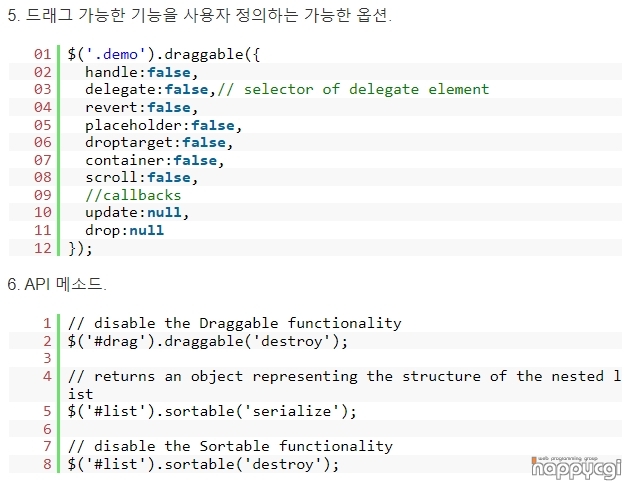Screen dimensions: 632x489
Task: Click the 'placeholder:false' code line
Action: coord(163,125)
